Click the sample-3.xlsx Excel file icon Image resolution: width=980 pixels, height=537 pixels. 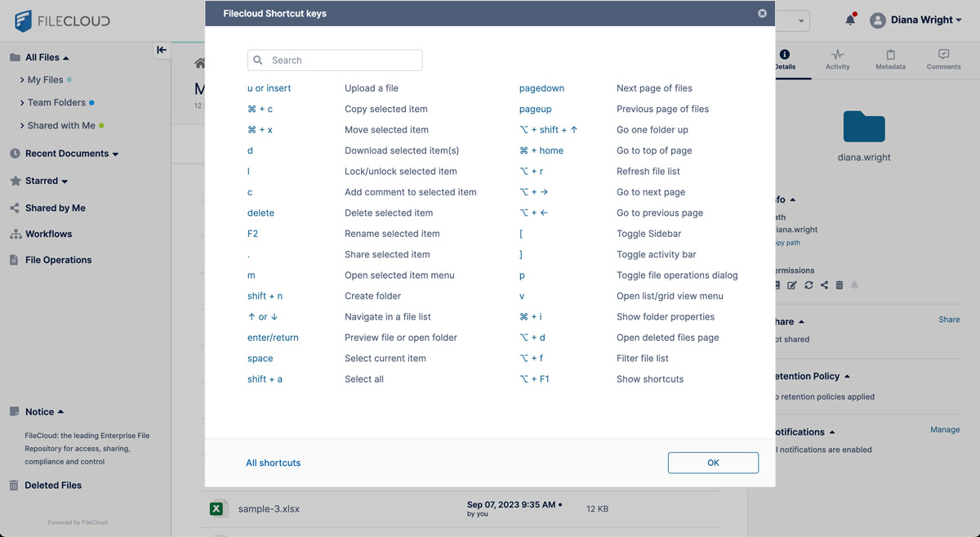pyautogui.click(x=216, y=508)
